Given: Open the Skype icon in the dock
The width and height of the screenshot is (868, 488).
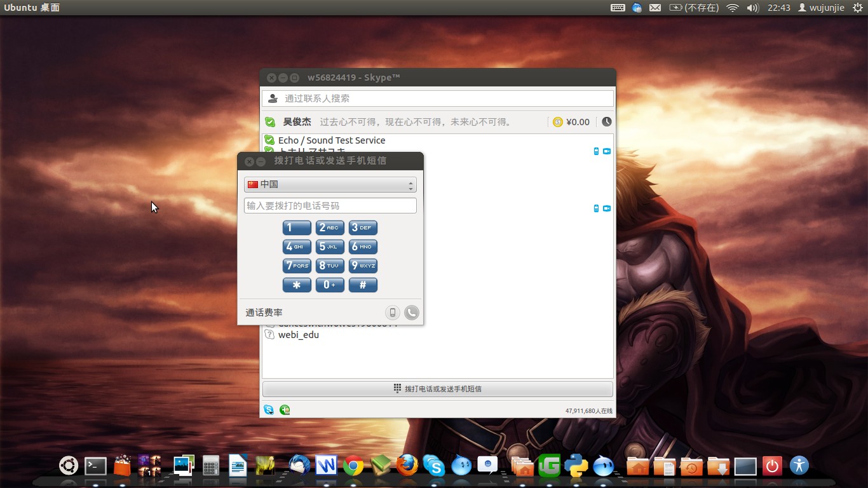Looking at the screenshot, I should click(x=434, y=466).
